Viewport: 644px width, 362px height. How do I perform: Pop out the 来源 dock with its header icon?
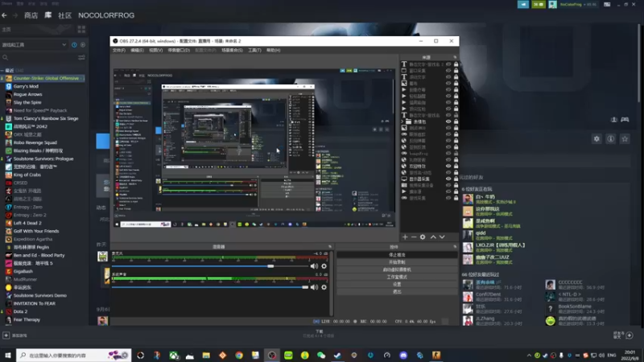pos(455,57)
